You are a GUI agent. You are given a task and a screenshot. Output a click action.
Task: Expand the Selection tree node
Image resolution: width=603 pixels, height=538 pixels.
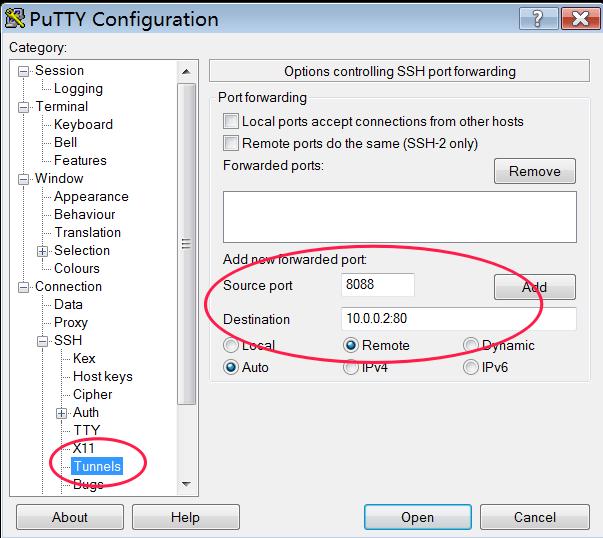(42, 251)
